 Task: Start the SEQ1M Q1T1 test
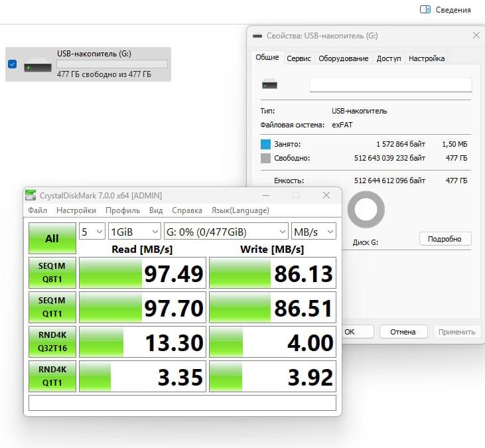(x=52, y=307)
